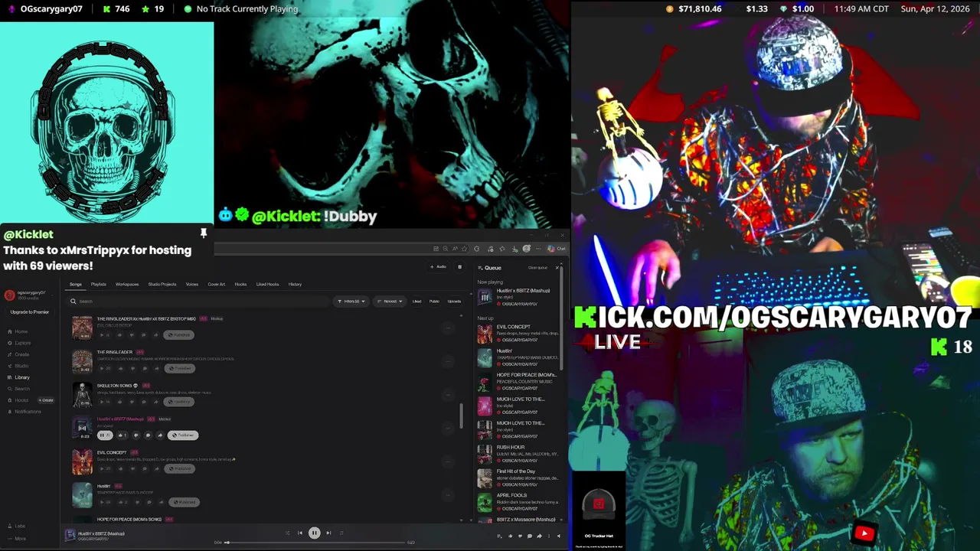This screenshot has height=551, width=980.
Task: Expand the More menu in sidebar
Action: pyautogui.click(x=17, y=538)
